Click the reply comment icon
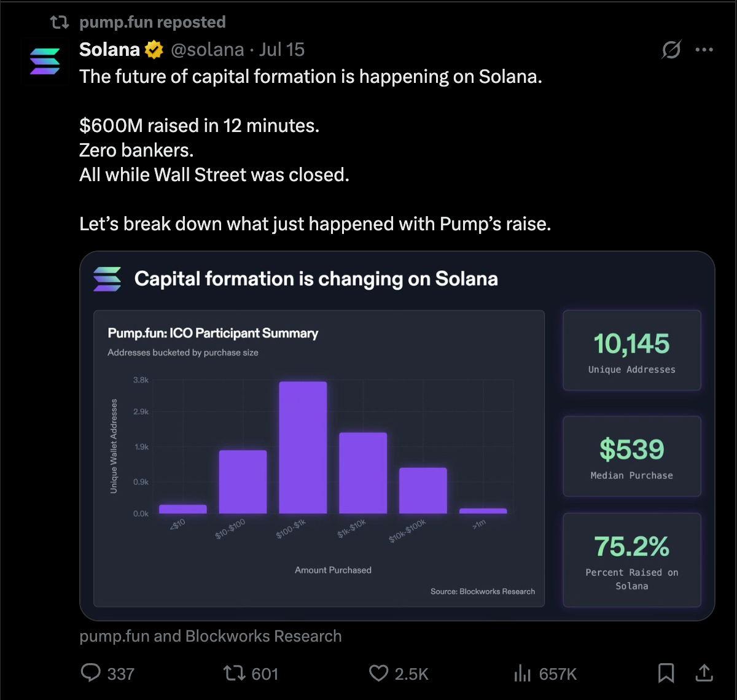The image size is (737, 700). [91, 673]
